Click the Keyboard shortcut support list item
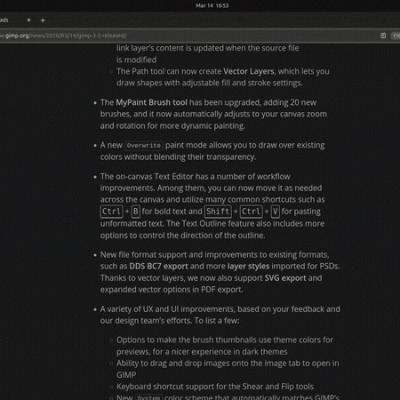This screenshot has height=400, width=400. tap(215, 387)
